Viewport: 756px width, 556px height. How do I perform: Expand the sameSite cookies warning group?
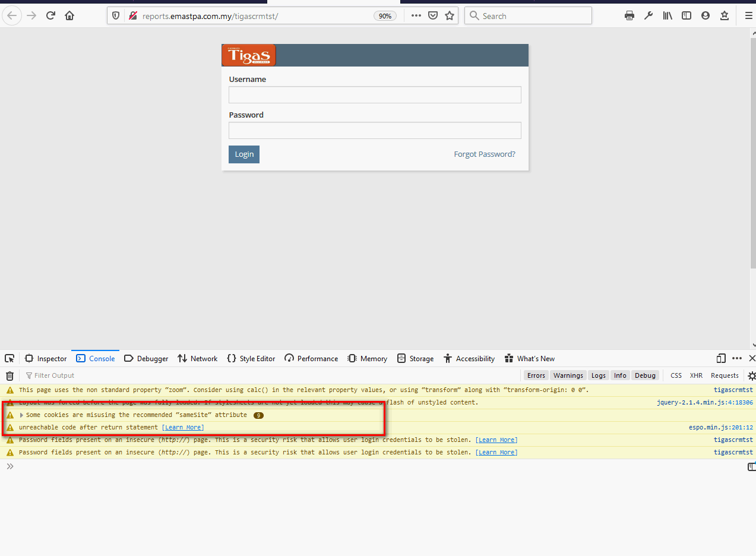pos(22,415)
